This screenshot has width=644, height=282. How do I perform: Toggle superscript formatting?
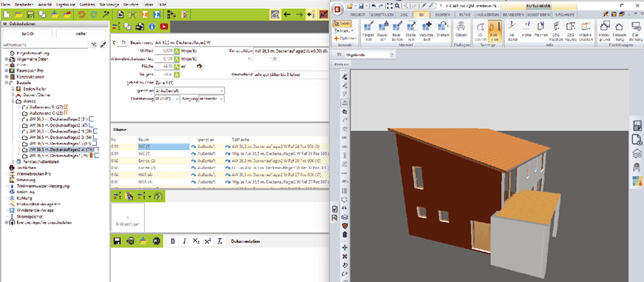click(x=208, y=241)
